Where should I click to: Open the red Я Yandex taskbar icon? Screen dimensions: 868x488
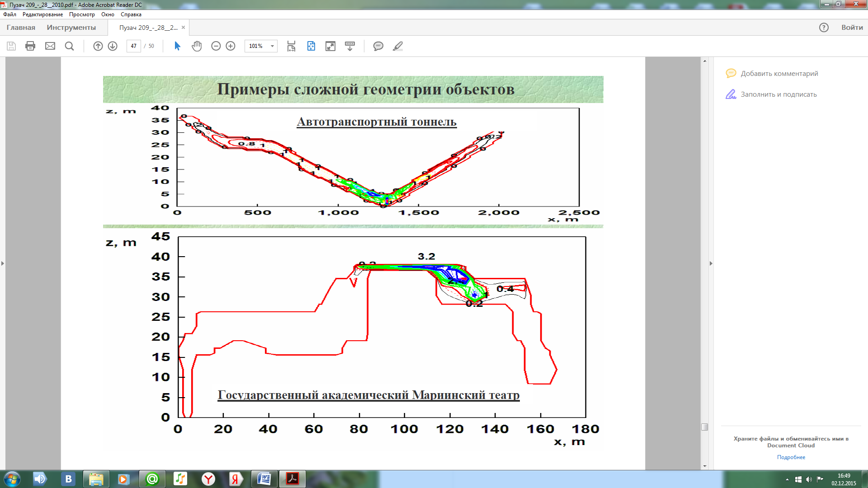coord(236,479)
